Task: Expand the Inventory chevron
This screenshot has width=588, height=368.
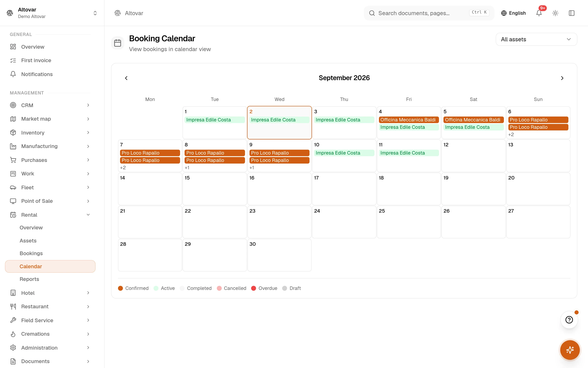Action: click(88, 132)
